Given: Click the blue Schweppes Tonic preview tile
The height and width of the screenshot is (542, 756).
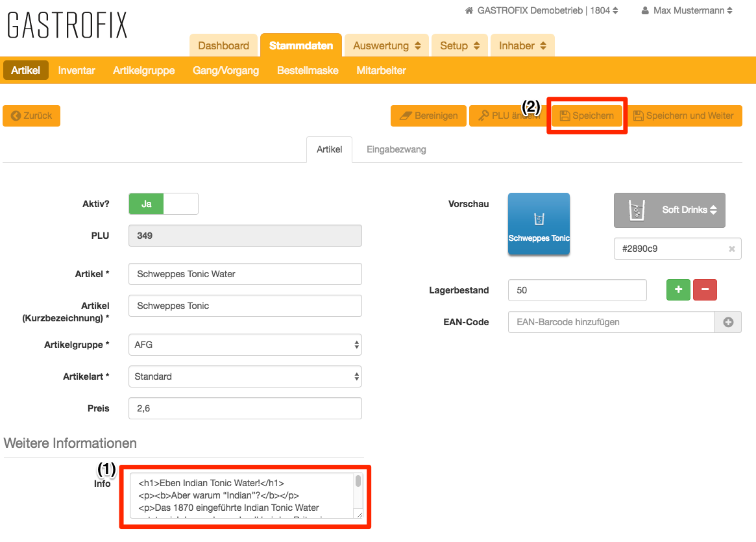Looking at the screenshot, I should (x=539, y=223).
